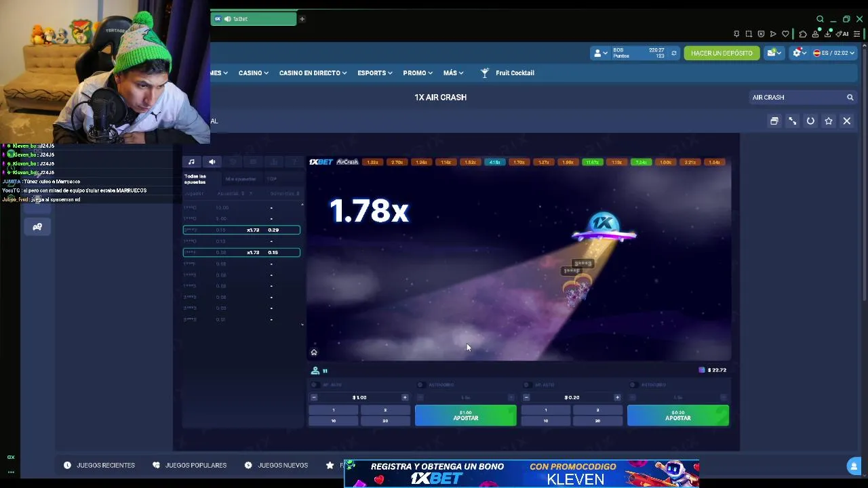Click the 7.34x result in the history bar
This screenshot has width=868, height=488.
click(x=642, y=162)
